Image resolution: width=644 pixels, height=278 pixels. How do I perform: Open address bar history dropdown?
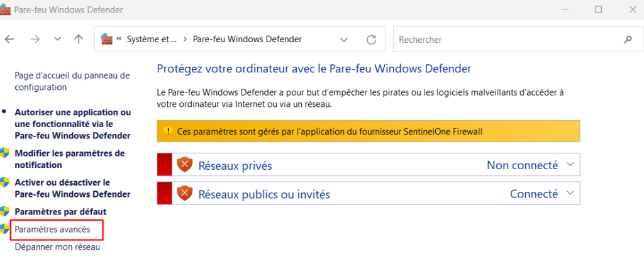344,39
